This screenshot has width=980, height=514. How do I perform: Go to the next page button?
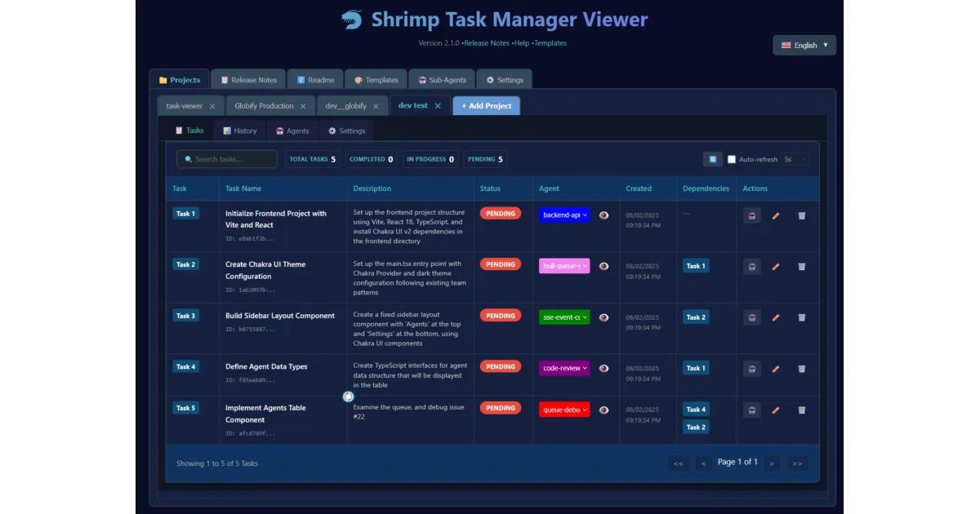click(x=772, y=463)
